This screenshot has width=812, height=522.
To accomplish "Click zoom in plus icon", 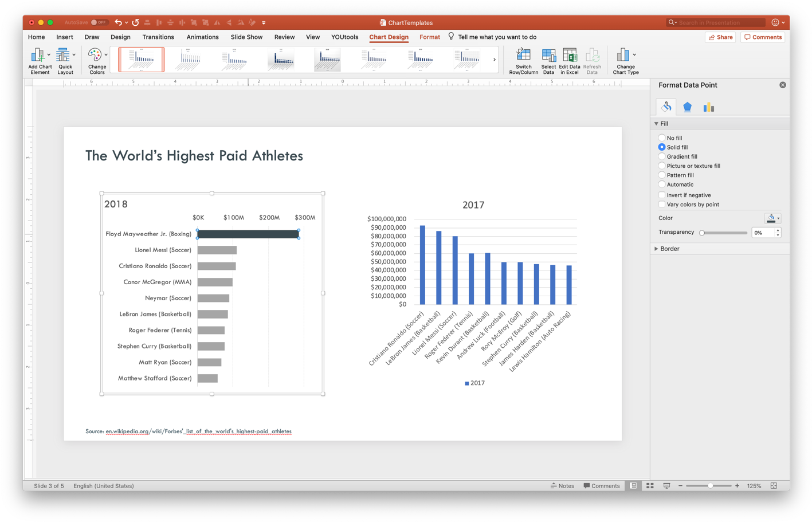I will pyautogui.click(x=737, y=486).
